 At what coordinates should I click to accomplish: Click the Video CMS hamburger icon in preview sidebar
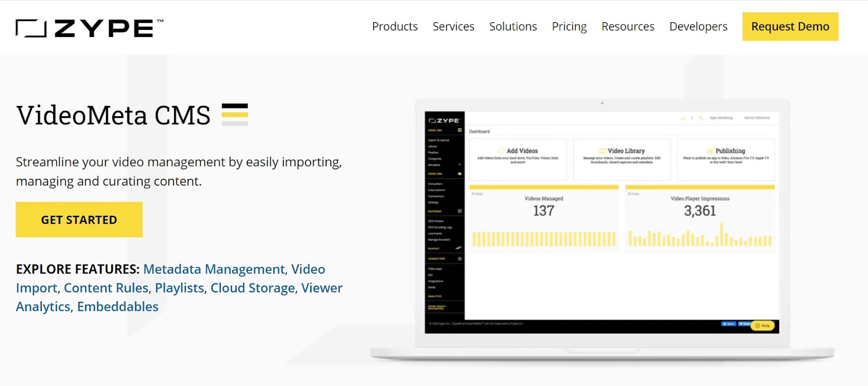click(x=459, y=130)
